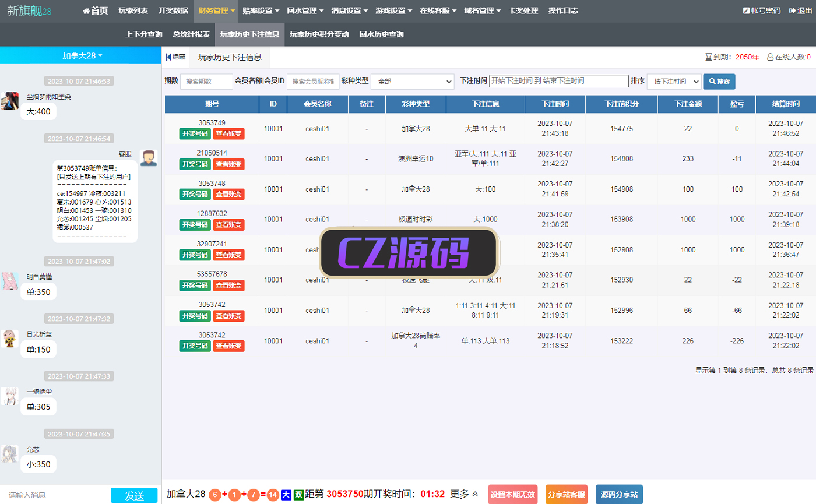816x504 pixels.
Task: Click 开奖号码 for period 21050514
Action: tap(195, 164)
